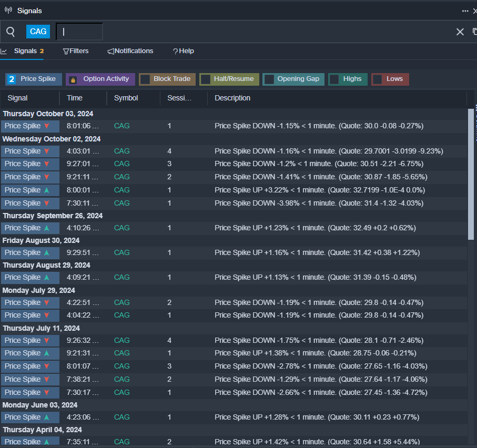The width and height of the screenshot is (477, 448).
Task: Select description 'Price Spike DOWN -2.78%'
Action: click(321, 366)
